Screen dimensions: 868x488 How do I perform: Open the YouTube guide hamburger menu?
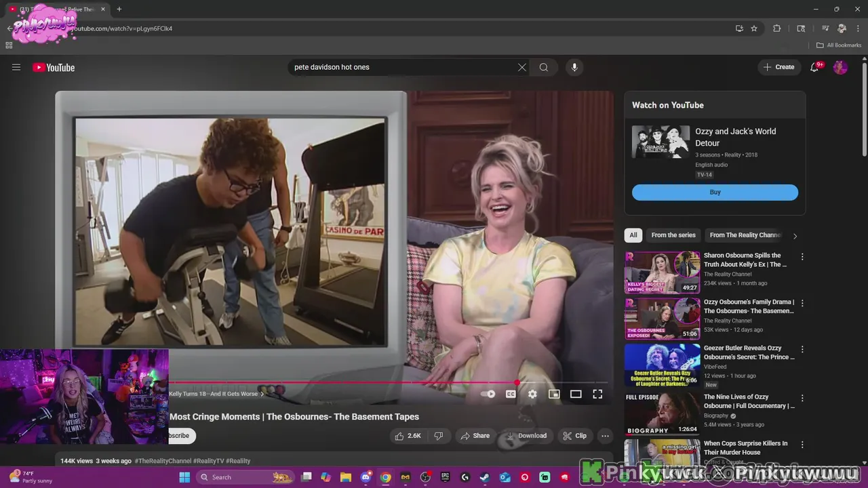(16, 67)
